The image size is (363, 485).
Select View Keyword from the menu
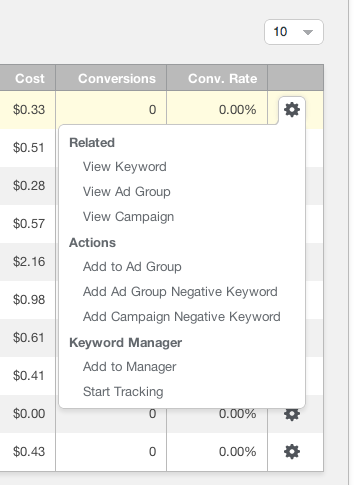125,167
